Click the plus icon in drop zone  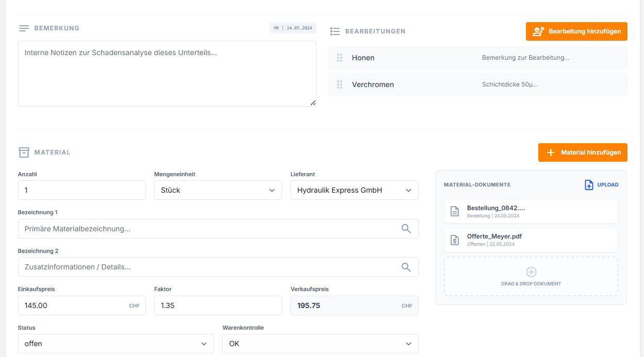pyautogui.click(x=531, y=271)
